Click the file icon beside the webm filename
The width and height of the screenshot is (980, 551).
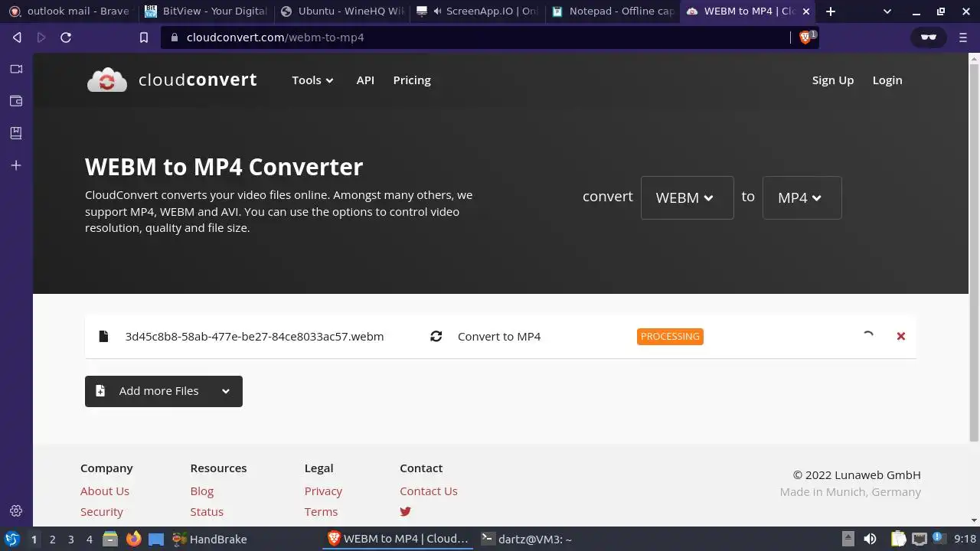(103, 336)
